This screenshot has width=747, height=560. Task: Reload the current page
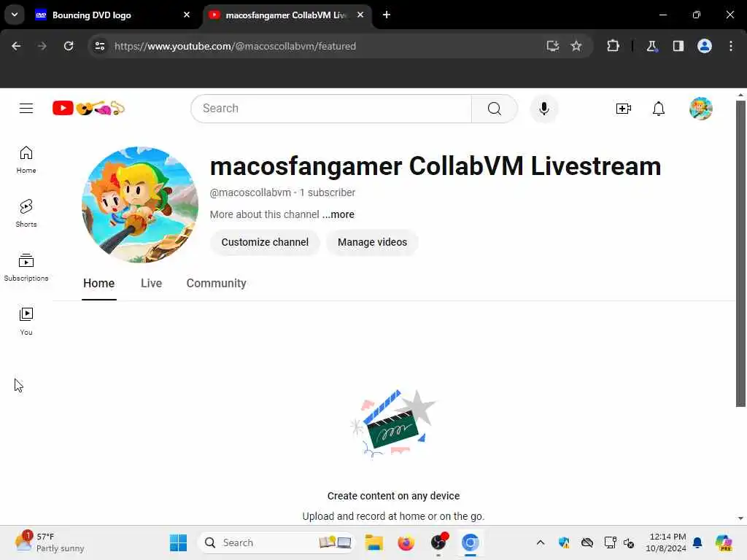point(69,46)
